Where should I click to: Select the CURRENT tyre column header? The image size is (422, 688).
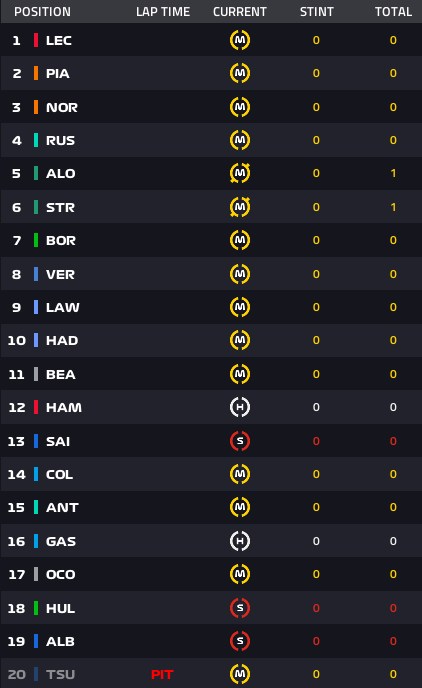tap(240, 11)
